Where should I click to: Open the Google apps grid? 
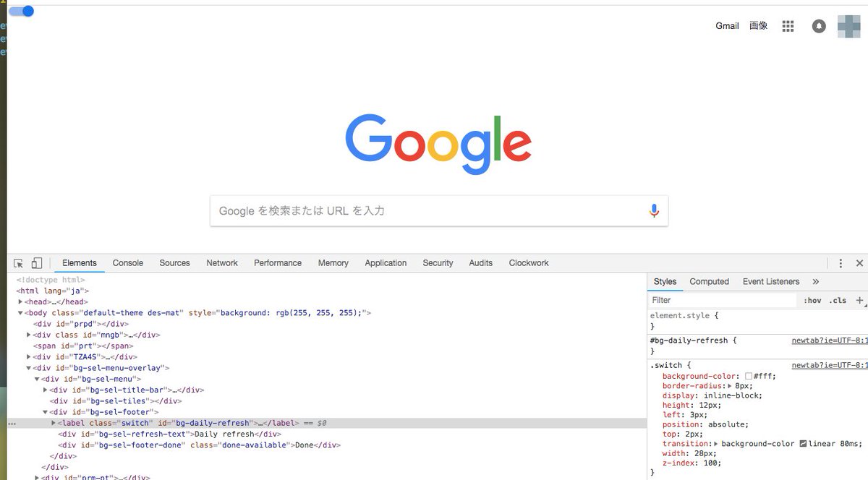(788, 26)
